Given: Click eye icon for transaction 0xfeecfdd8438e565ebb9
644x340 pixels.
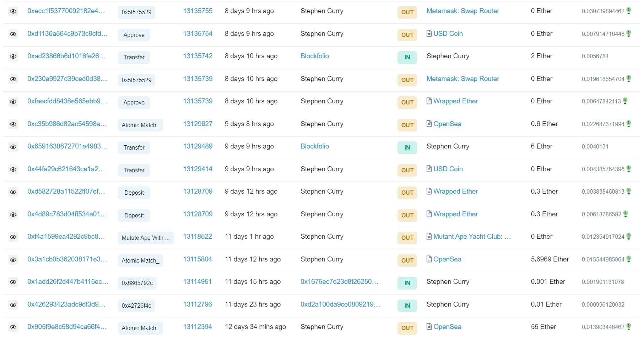Looking at the screenshot, I should point(13,102).
